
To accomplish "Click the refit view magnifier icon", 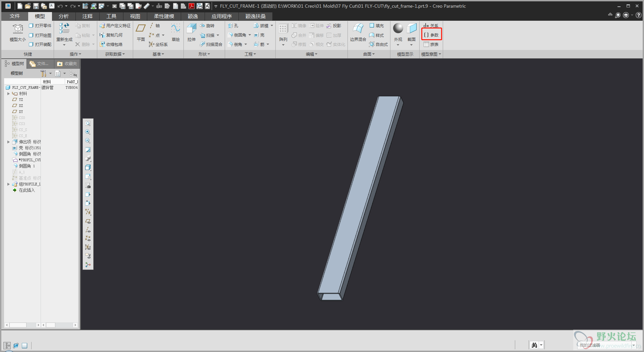I will tap(88, 123).
